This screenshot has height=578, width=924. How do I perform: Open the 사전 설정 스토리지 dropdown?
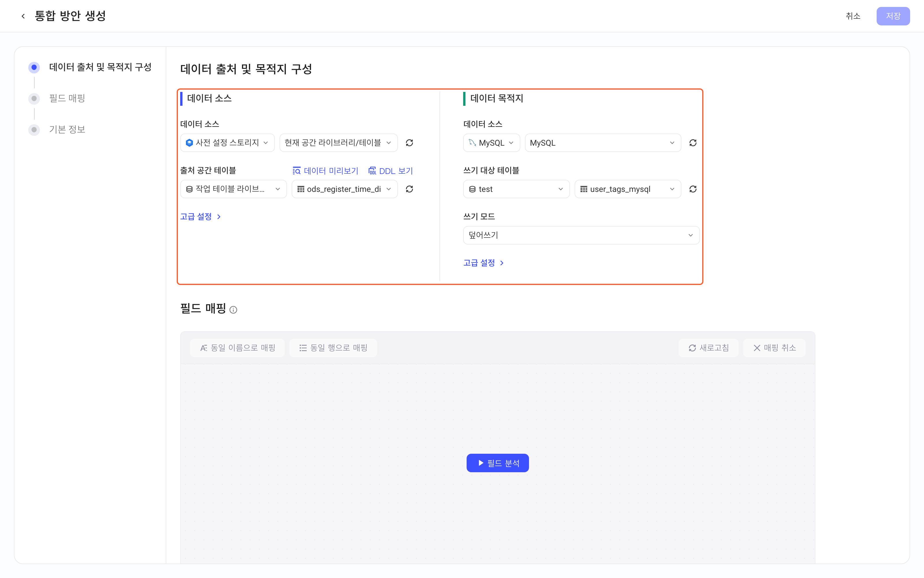(x=227, y=143)
